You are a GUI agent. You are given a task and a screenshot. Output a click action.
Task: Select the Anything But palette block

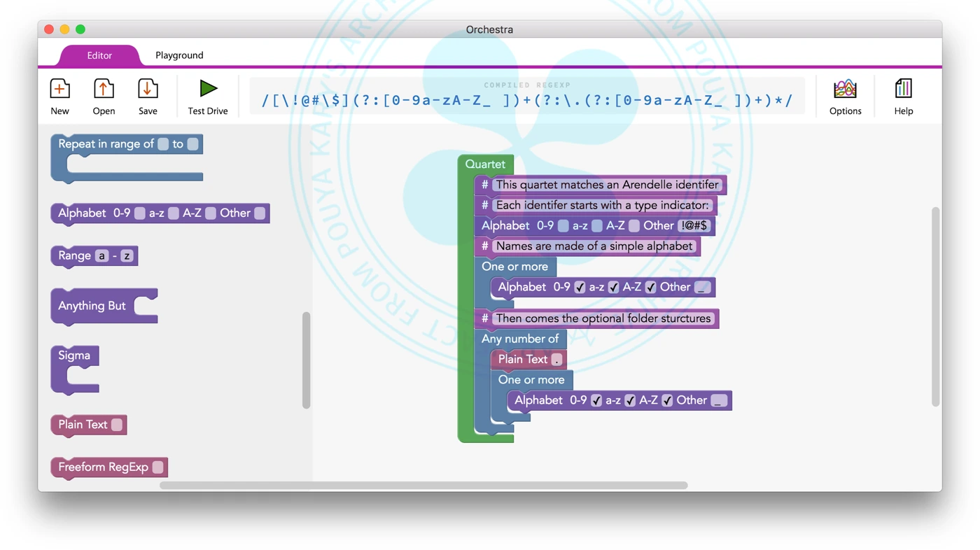[x=92, y=306]
